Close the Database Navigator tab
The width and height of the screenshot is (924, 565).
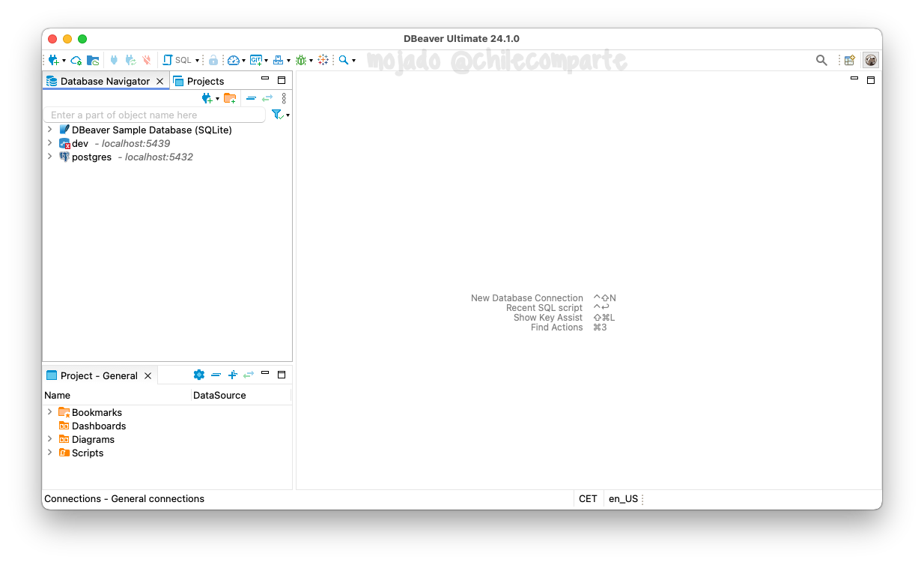click(159, 81)
